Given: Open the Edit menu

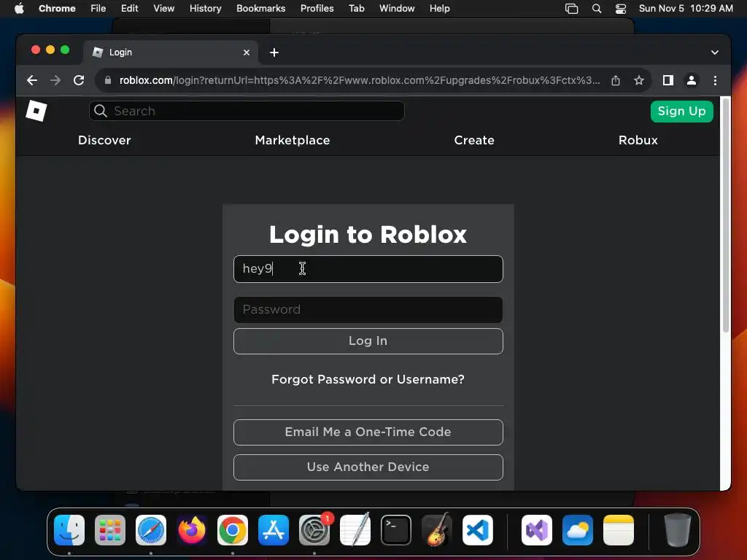Looking at the screenshot, I should [x=129, y=9].
